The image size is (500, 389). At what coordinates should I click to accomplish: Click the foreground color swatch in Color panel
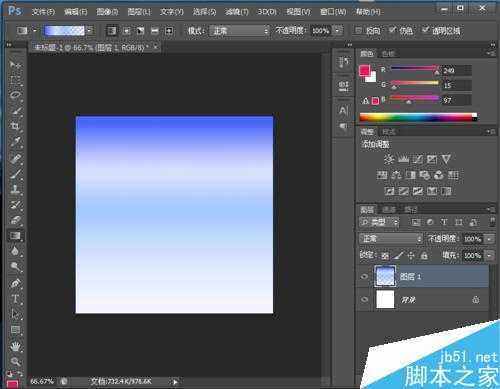tap(364, 70)
